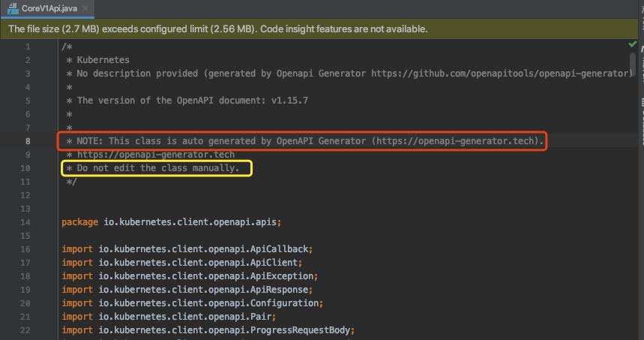
Task: Place cursor on the package declaration line
Action: point(171,222)
